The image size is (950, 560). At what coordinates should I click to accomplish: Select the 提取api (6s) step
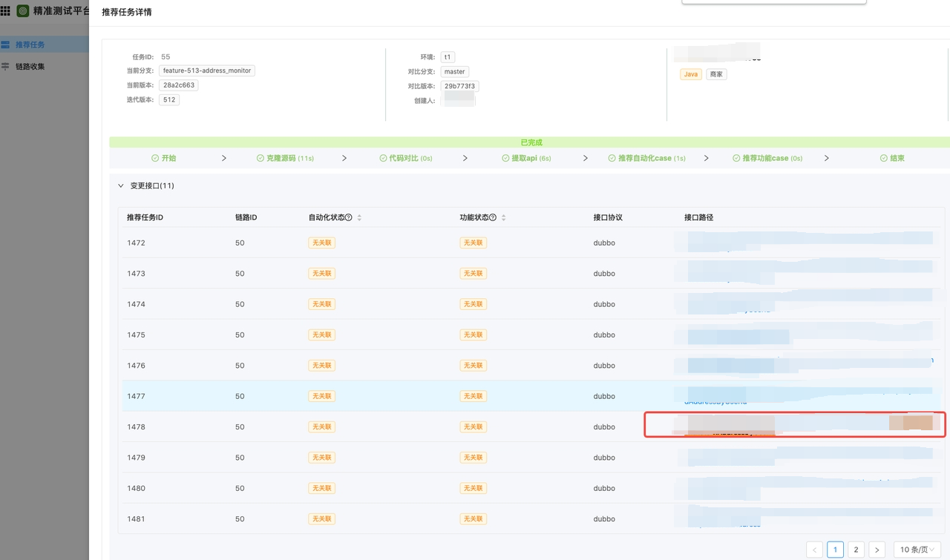(x=526, y=158)
